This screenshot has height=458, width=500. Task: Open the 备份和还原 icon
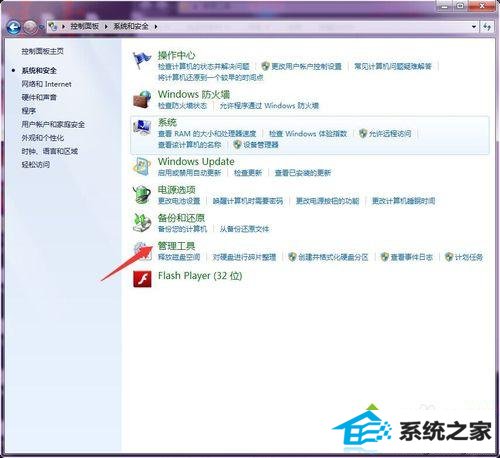142,222
